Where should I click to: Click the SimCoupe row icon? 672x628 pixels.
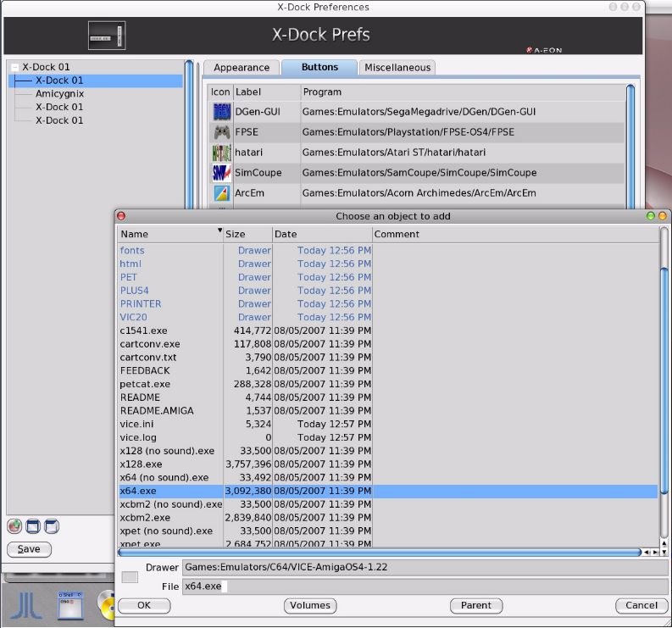pos(222,173)
